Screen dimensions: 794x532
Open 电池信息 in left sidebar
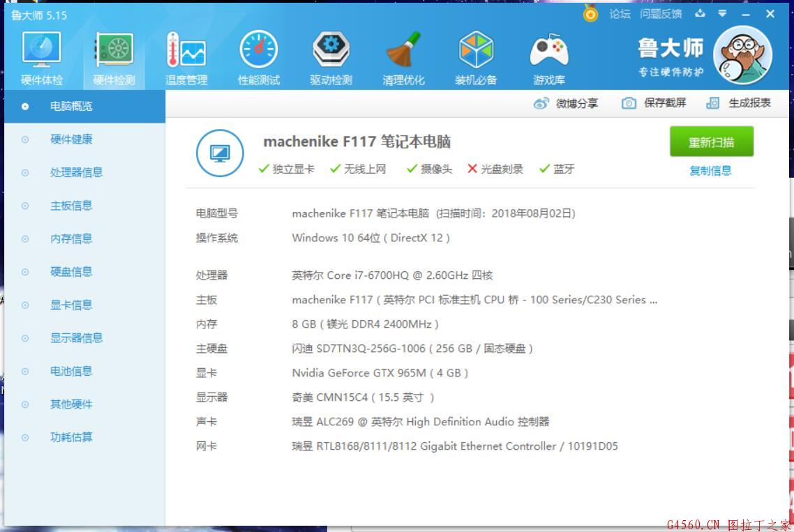[71, 371]
